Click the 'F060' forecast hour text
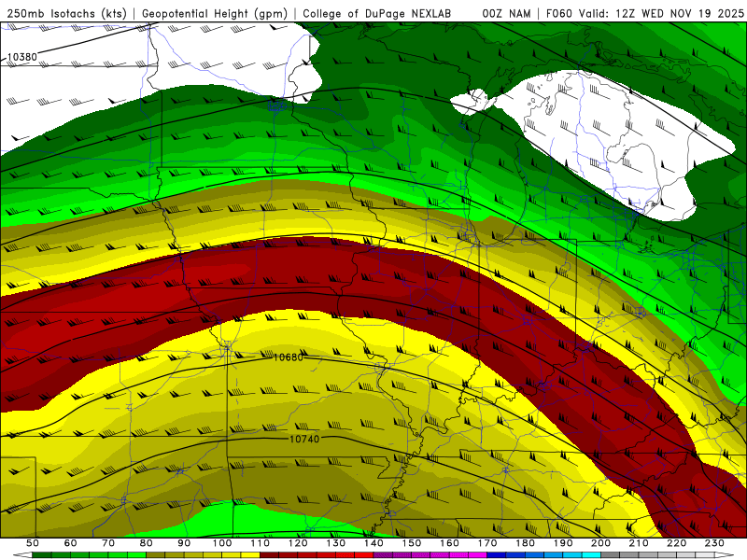The image size is (747, 560). tap(558, 14)
